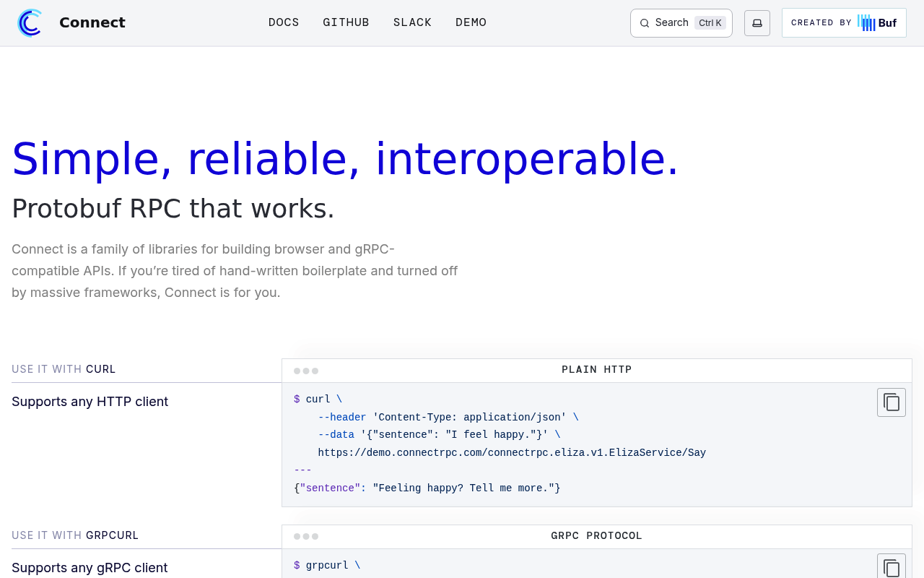Click the '$ grpcurl \' code line
Image resolution: width=924 pixels, height=578 pixels.
pyautogui.click(x=327, y=566)
